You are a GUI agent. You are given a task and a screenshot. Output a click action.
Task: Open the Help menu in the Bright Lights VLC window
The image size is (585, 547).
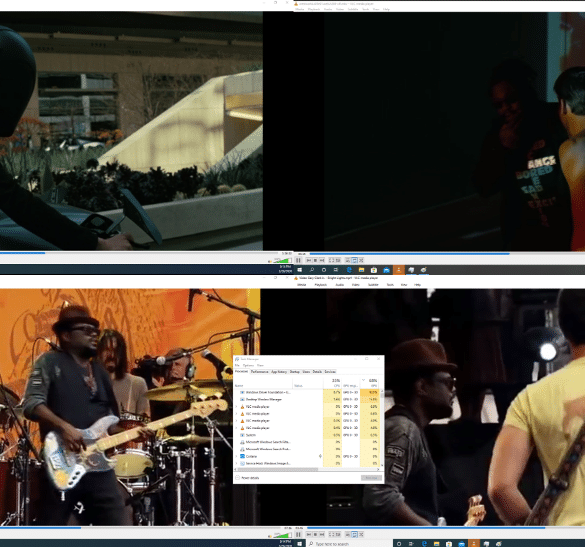[x=417, y=285]
